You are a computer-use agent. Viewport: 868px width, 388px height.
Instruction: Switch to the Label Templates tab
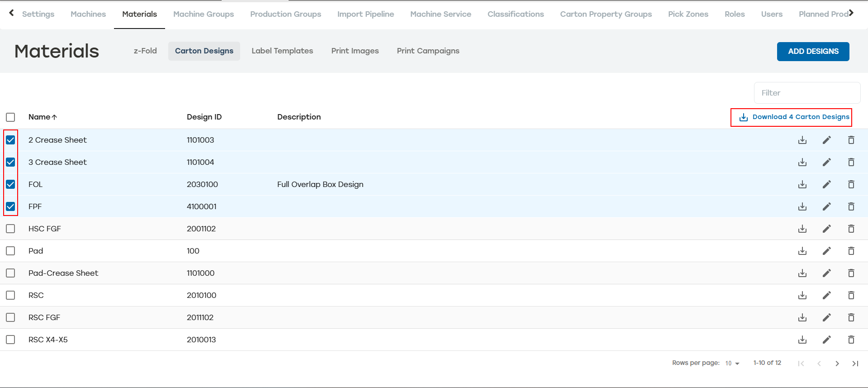(282, 51)
